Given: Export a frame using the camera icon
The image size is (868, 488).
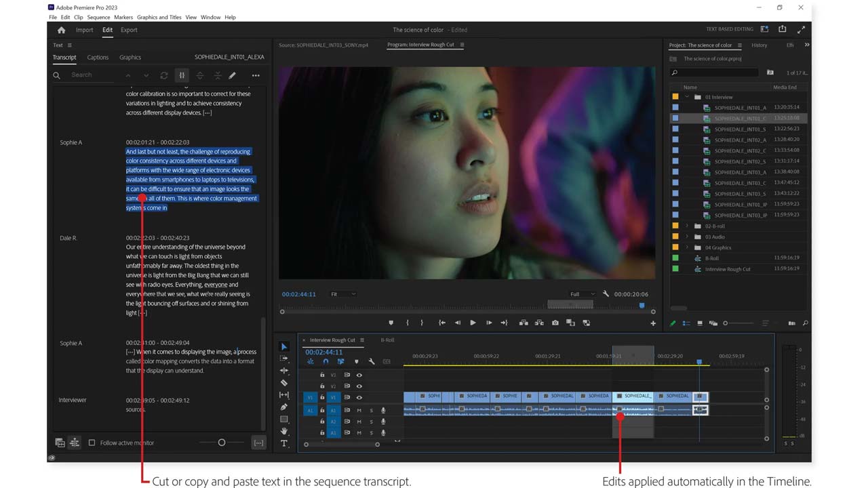Looking at the screenshot, I should (x=555, y=323).
